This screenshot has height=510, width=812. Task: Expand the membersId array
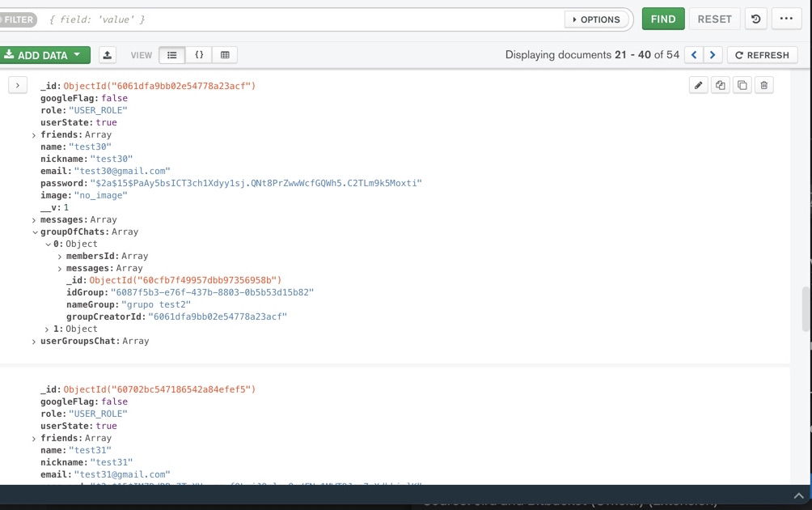point(60,257)
